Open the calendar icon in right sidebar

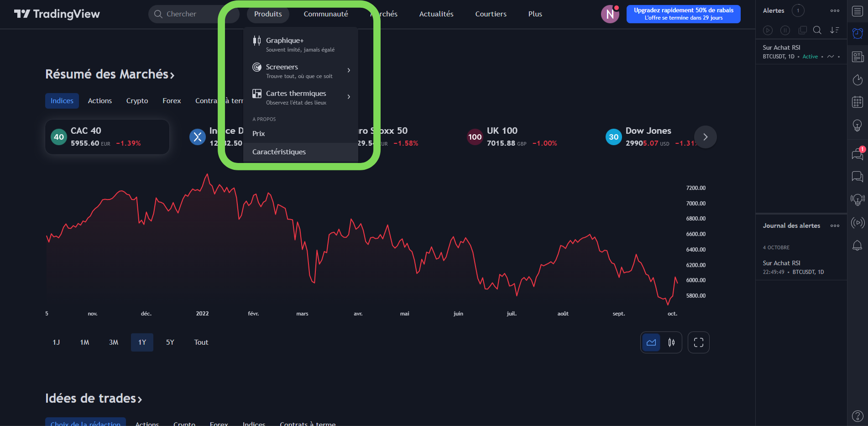tap(858, 102)
